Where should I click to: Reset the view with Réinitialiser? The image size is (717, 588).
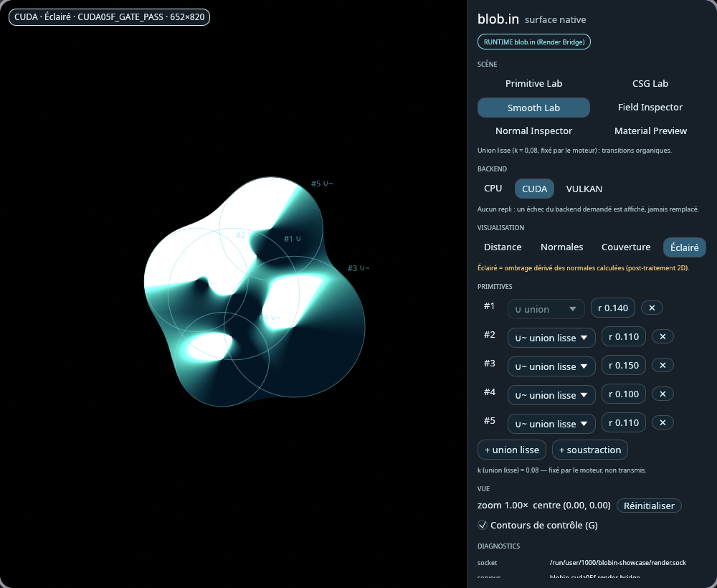(x=649, y=506)
